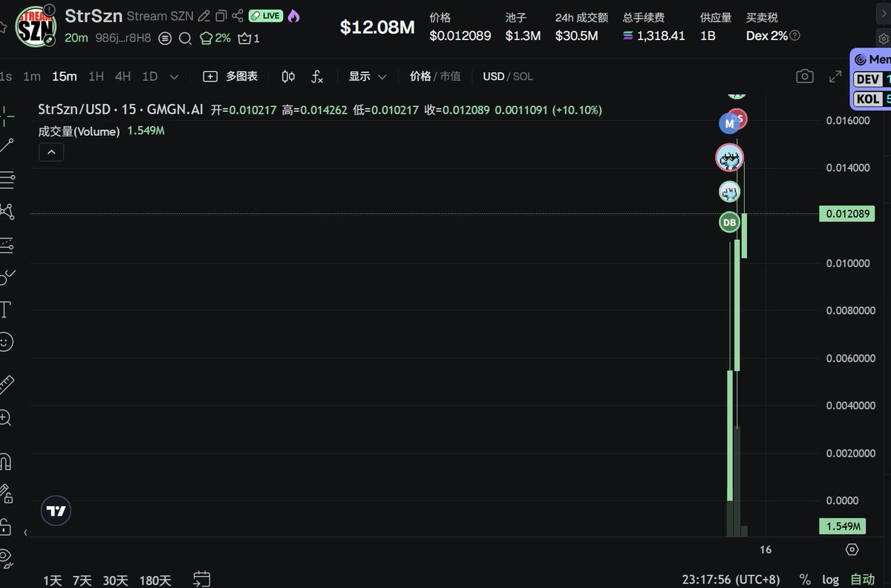Click the DB trader marker on chart
The image size is (891, 588).
point(729,222)
